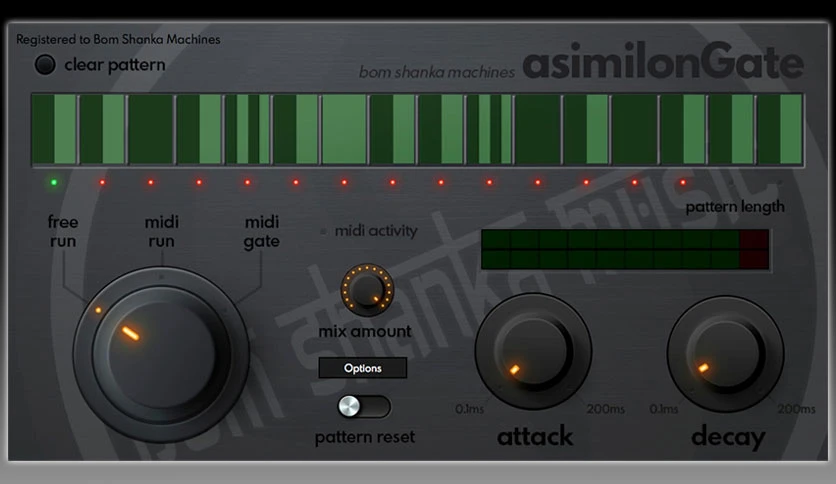The height and width of the screenshot is (484, 836).
Task: Click the round clear pattern button
Action: point(45,64)
